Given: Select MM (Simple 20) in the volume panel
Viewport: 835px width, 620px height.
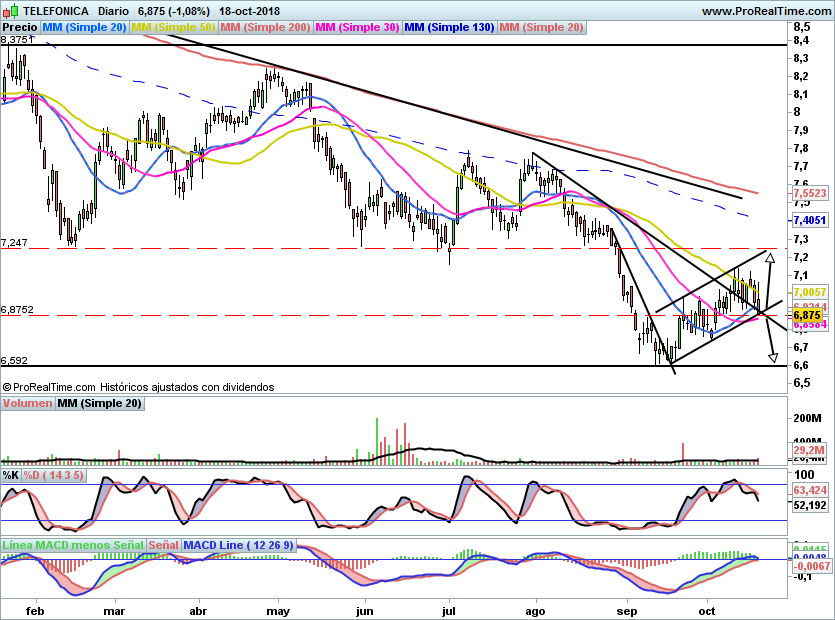Looking at the screenshot, I should pos(100,403).
